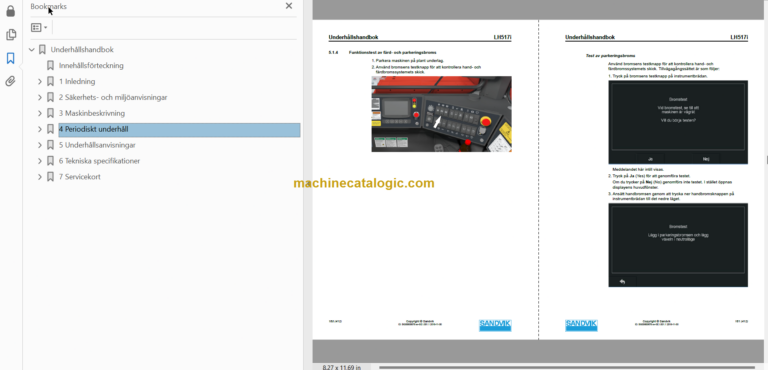Click heading 'Funktionstest av färd- och parkeringsbroms'
Screen dimensions: 768x370
click(x=392, y=52)
